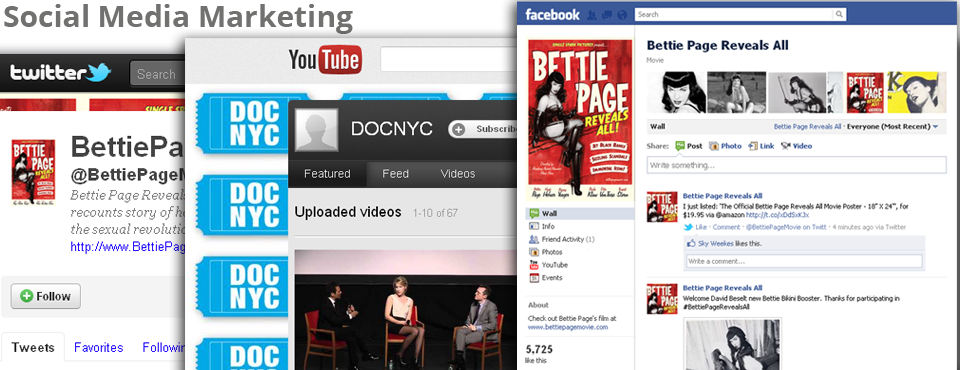Open the Tweets tab on Twitter
This screenshot has width=960, height=370.
32,348
